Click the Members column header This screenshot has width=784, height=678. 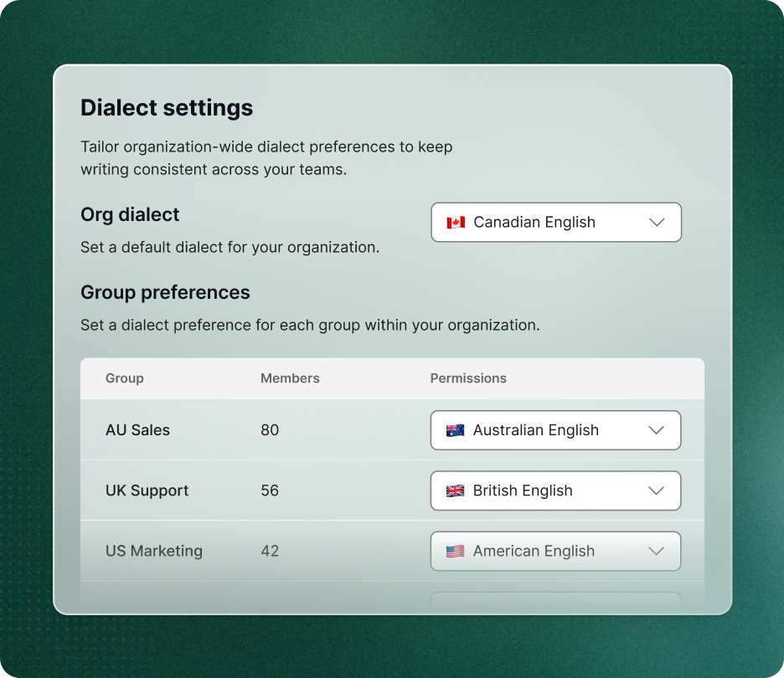pyautogui.click(x=289, y=378)
